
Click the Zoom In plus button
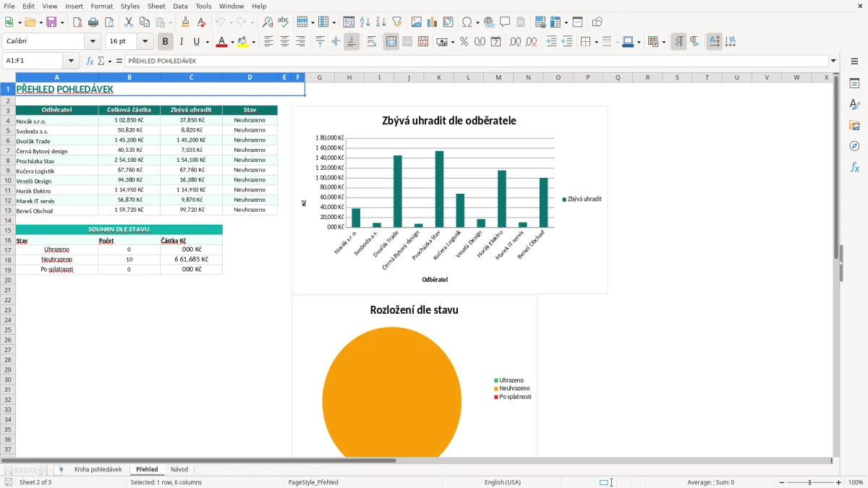(839, 482)
